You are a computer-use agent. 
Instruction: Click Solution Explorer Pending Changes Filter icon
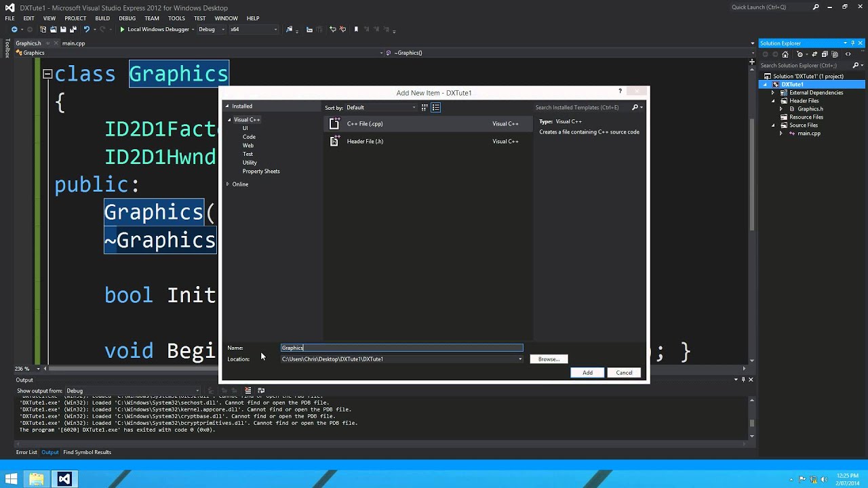point(800,54)
